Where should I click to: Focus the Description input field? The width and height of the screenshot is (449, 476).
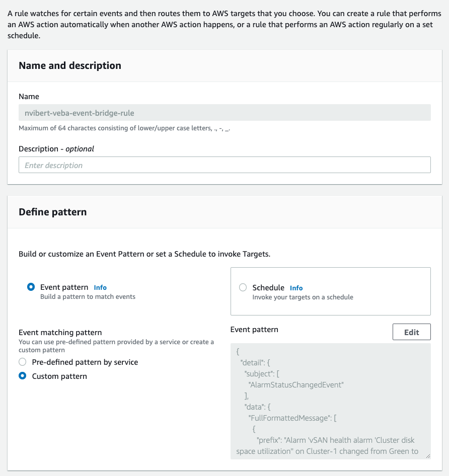[224, 165]
